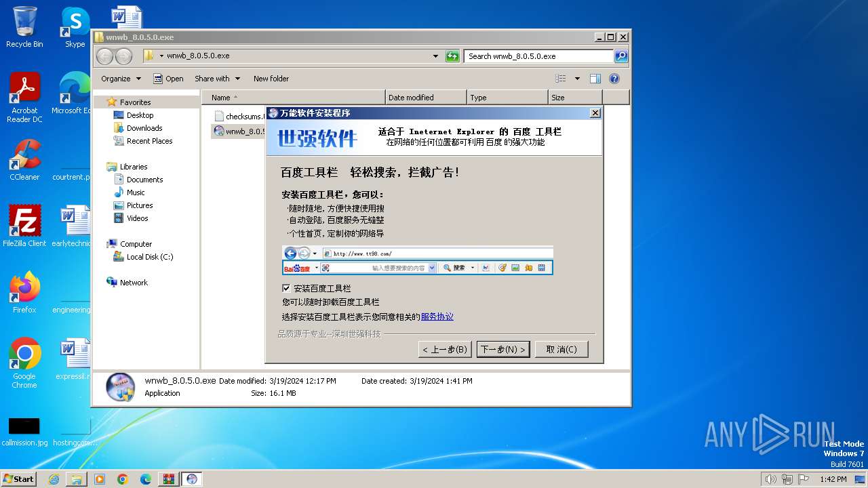Open Windows Media Player taskbar icon
868x488 pixels.
click(x=100, y=479)
